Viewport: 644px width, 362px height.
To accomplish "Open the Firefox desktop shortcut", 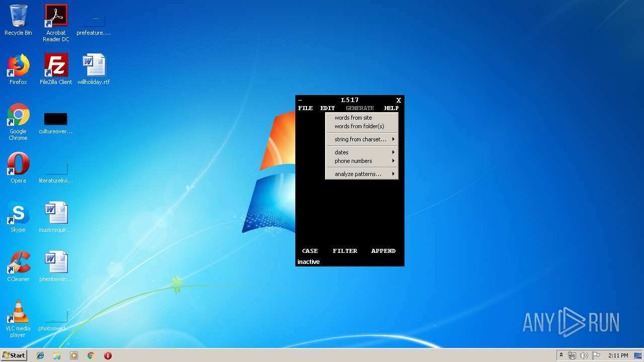I will click(18, 69).
